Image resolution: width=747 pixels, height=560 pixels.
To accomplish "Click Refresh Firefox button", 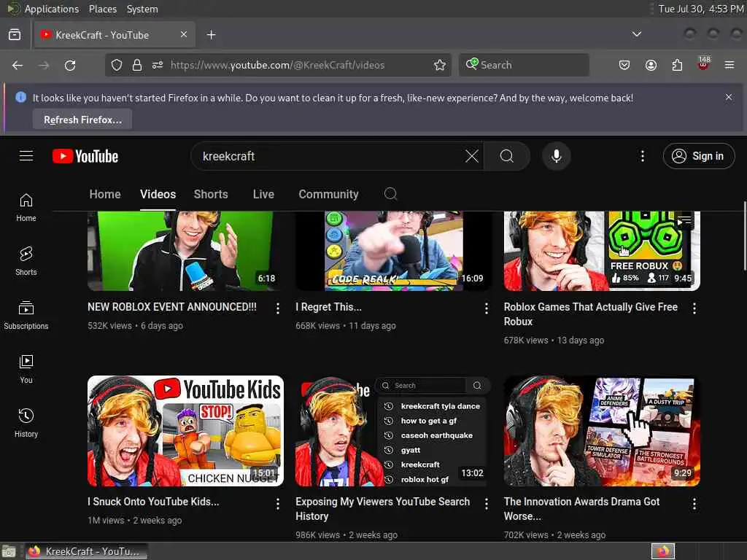I will click(82, 120).
